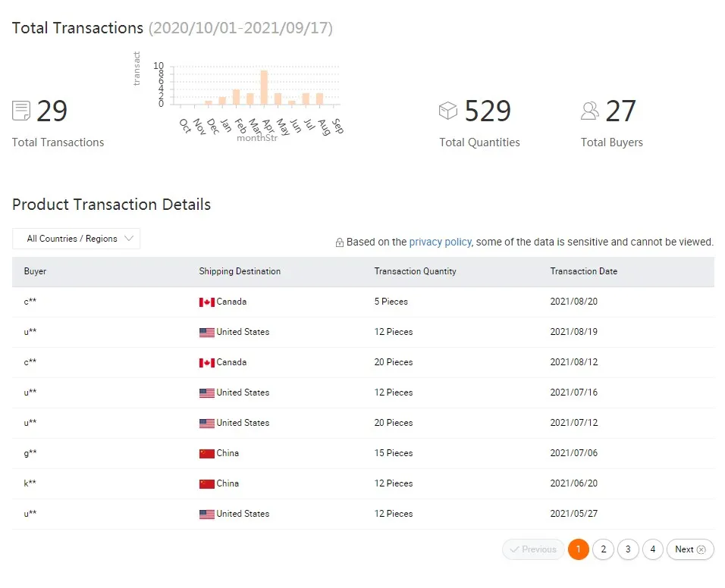The height and width of the screenshot is (588, 725).
Task: Click the tallest bar for April
Action: pyautogui.click(x=264, y=87)
